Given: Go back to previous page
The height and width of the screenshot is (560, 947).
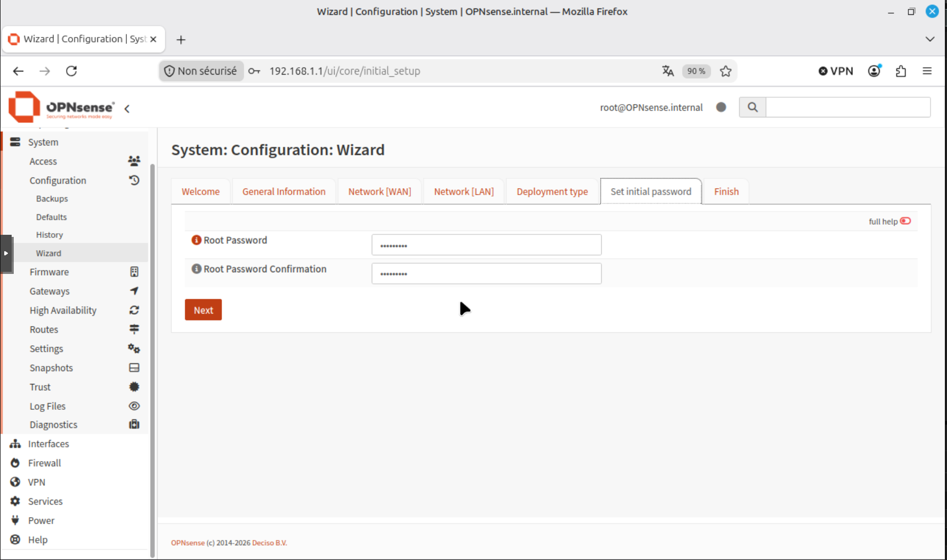Looking at the screenshot, I should coord(19,71).
